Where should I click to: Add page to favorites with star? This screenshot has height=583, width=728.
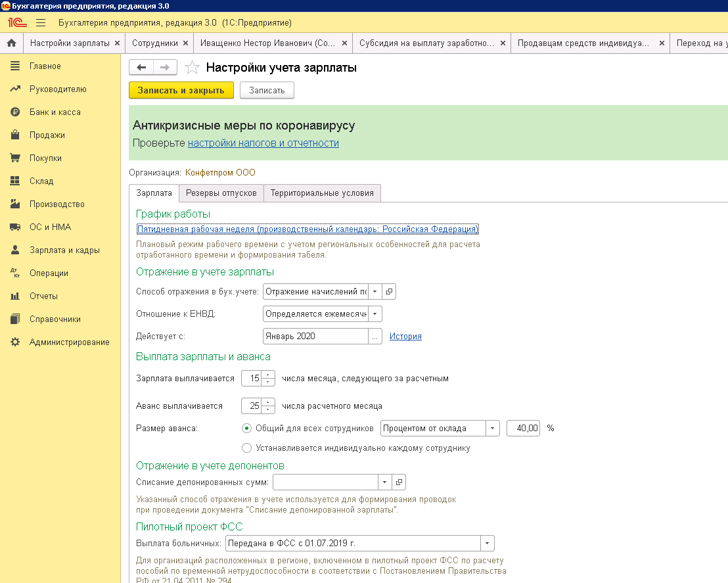tap(192, 67)
